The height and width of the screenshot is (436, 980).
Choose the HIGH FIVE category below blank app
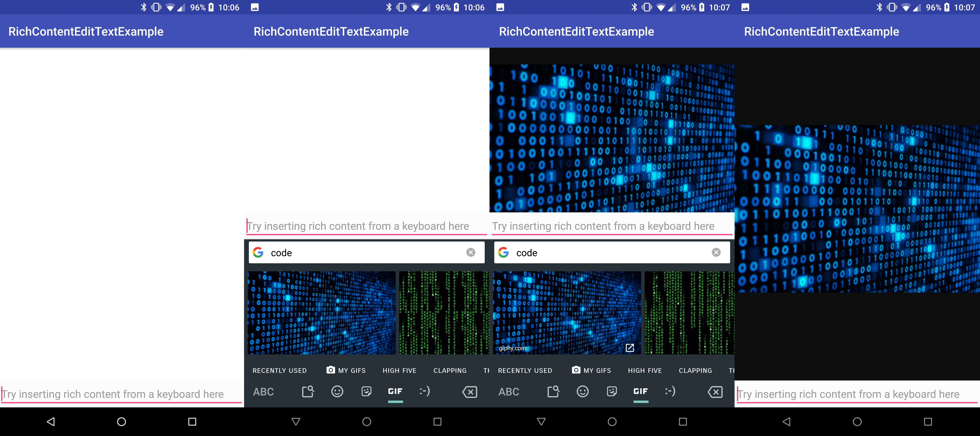pos(399,371)
